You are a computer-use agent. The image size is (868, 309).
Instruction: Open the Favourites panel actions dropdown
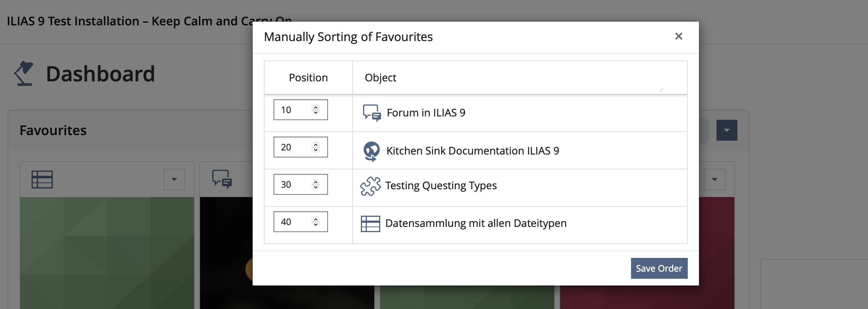pos(727,130)
